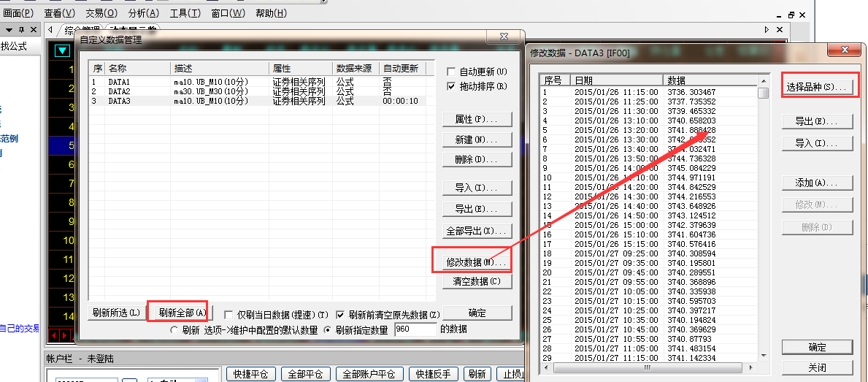Click the restore icon of the inner window
The width and height of the screenshot is (868, 382).
click(791, 14)
